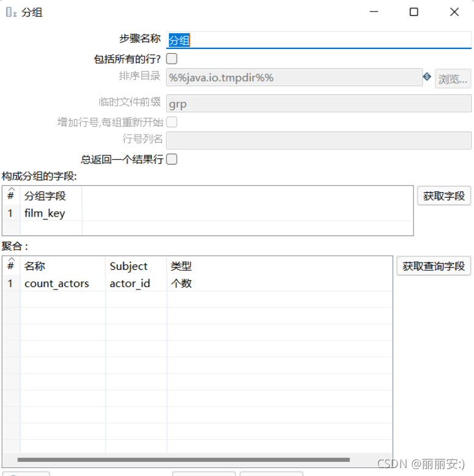Click the 分组字段 column header
The image size is (474, 476).
click(51, 196)
